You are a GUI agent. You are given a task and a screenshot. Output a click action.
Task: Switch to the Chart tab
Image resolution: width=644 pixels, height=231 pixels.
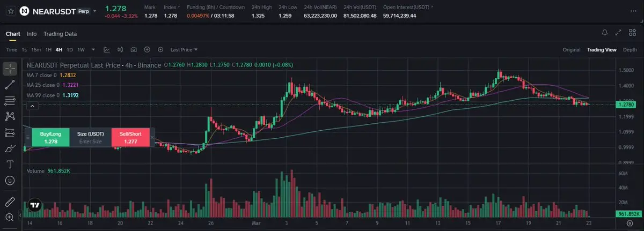pyautogui.click(x=13, y=34)
